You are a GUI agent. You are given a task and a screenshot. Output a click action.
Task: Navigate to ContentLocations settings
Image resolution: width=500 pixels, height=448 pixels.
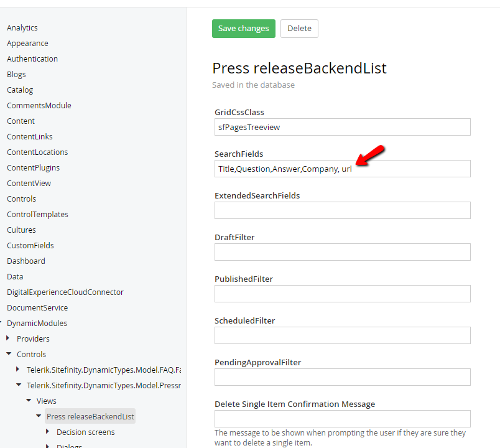tap(37, 152)
